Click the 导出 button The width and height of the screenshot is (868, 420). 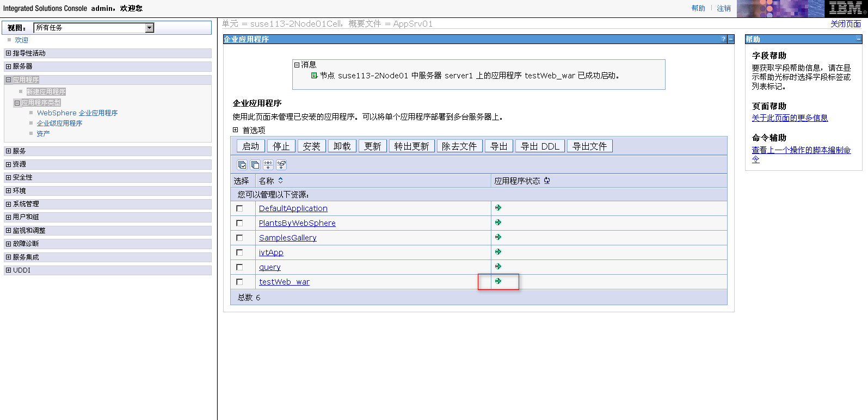499,146
